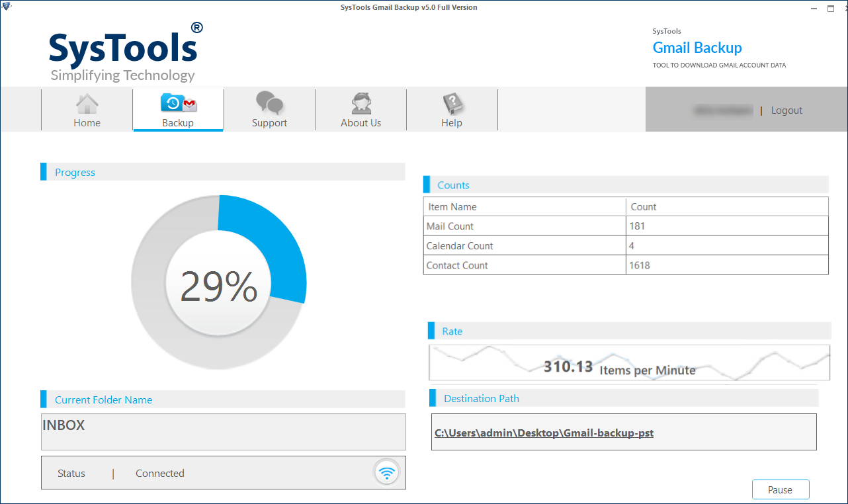This screenshot has height=504, width=848.
Task: Click the Gmail Backup product title
Action: click(x=697, y=48)
